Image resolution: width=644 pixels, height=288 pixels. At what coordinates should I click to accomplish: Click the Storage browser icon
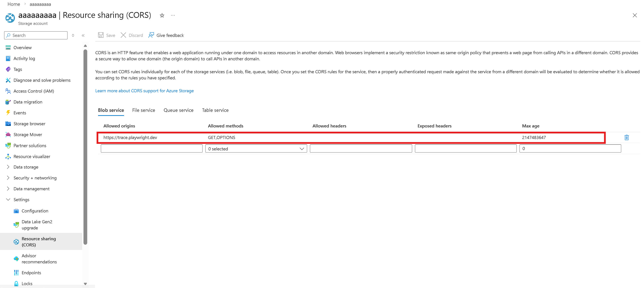point(8,124)
